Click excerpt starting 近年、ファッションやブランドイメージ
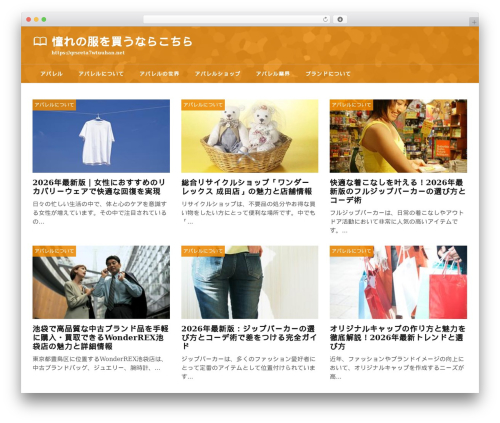The width and height of the screenshot is (500, 423). point(397,368)
